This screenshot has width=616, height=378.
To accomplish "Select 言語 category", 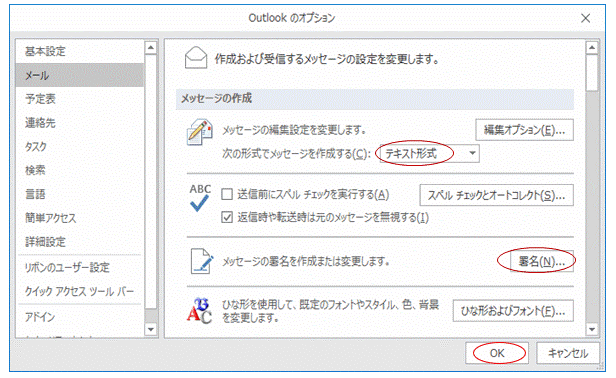I will point(80,194).
